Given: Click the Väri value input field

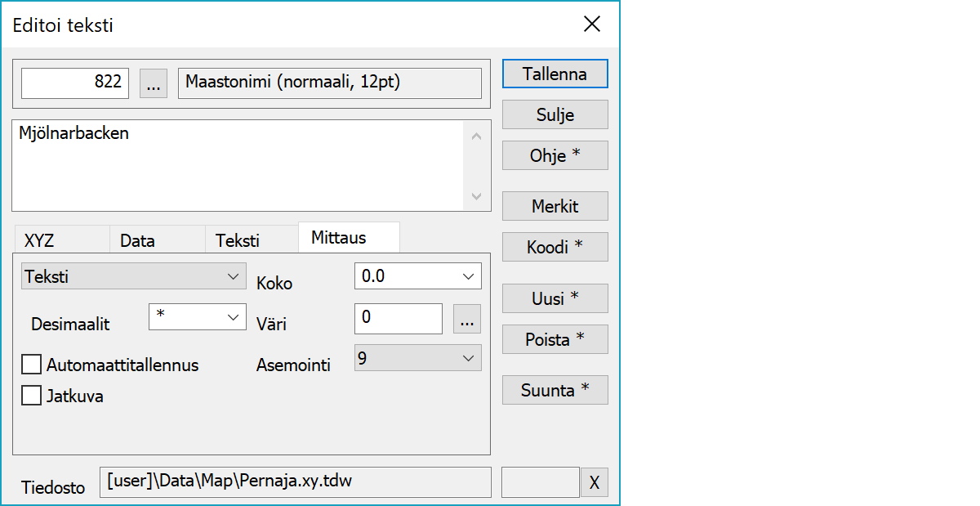Looking at the screenshot, I should pyautogui.click(x=398, y=319).
